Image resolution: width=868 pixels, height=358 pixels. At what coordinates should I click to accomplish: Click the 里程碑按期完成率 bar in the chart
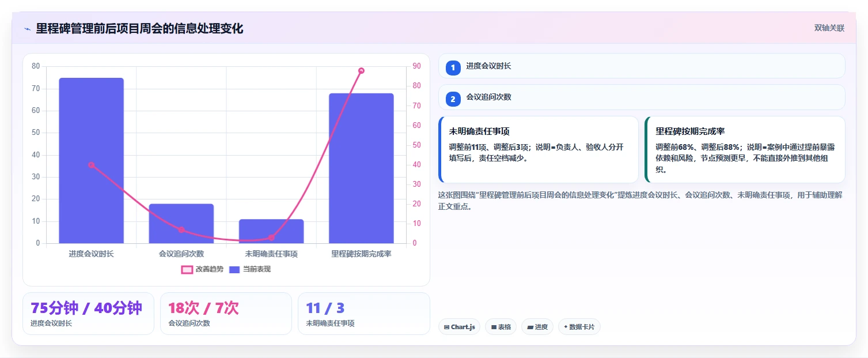[361, 168]
